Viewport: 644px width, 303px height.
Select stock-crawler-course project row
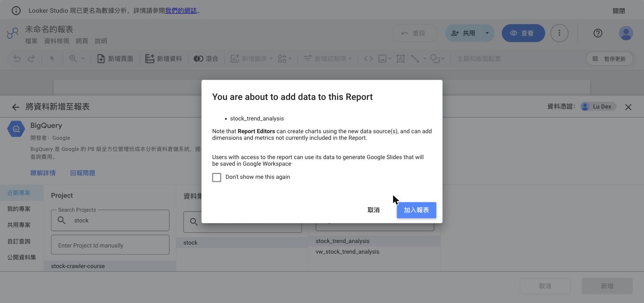point(110,266)
